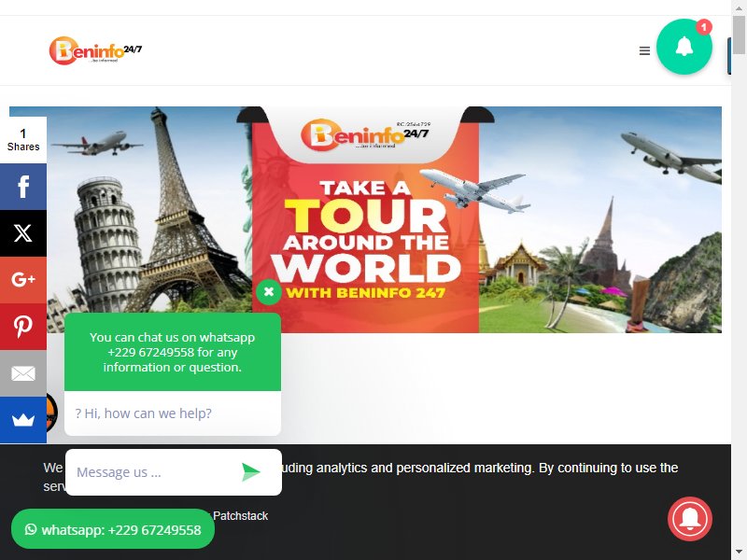Click the vertical scrollbar thumb
This screenshot has width=747, height=560.
click(x=739, y=35)
